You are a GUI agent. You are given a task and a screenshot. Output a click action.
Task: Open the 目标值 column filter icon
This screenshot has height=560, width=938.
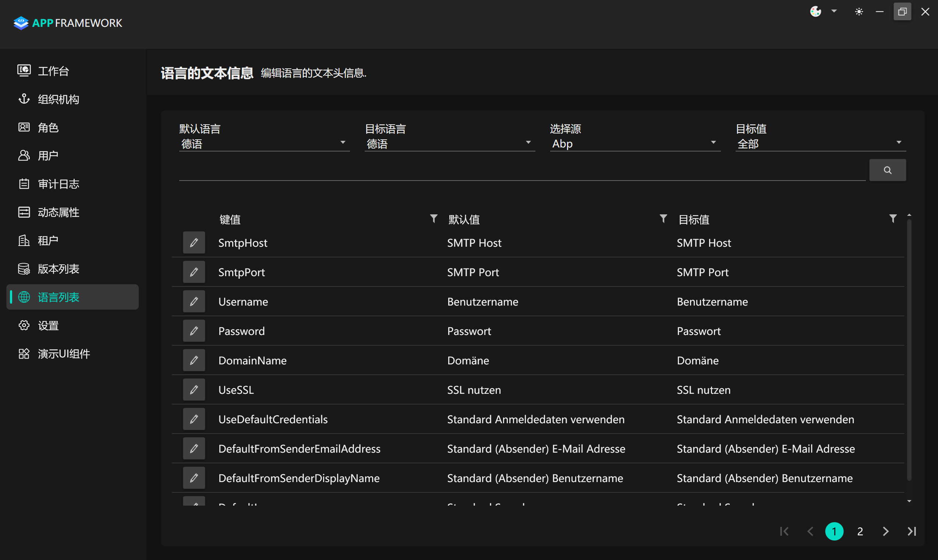pyautogui.click(x=893, y=218)
